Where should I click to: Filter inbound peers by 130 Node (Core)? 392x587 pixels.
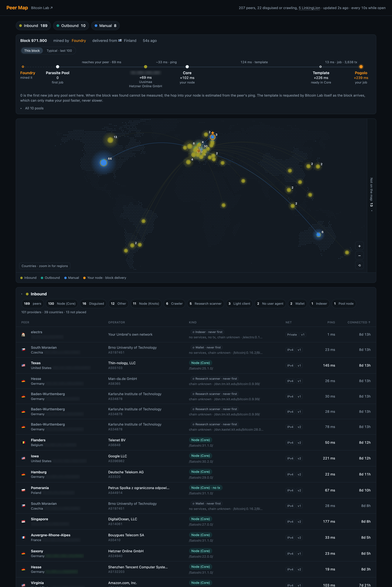click(62, 304)
